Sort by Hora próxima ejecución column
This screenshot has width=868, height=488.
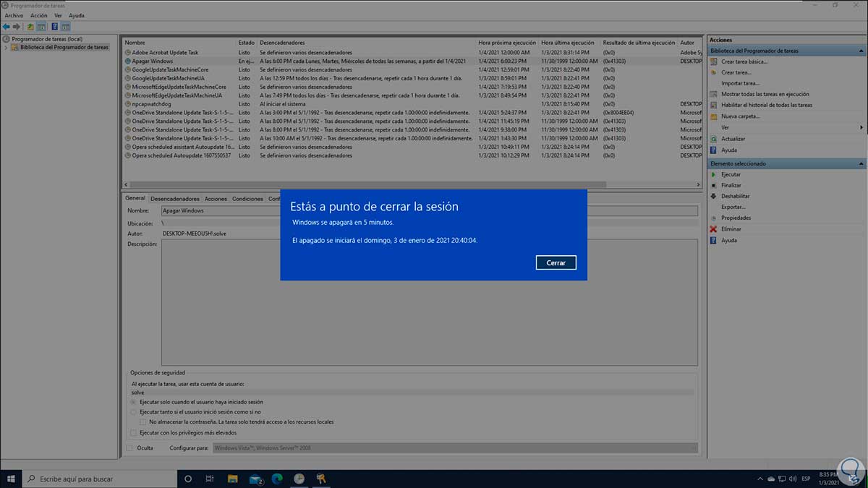click(x=507, y=43)
